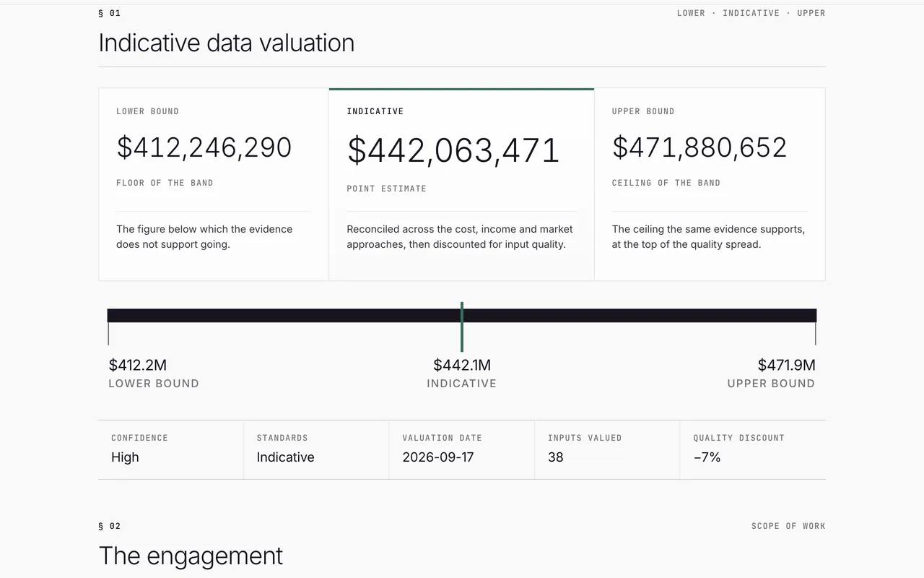The width and height of the screenshot is (924, 578).
Task: Click the CEILING OF THE BAND caption
Action: [666, 183]
